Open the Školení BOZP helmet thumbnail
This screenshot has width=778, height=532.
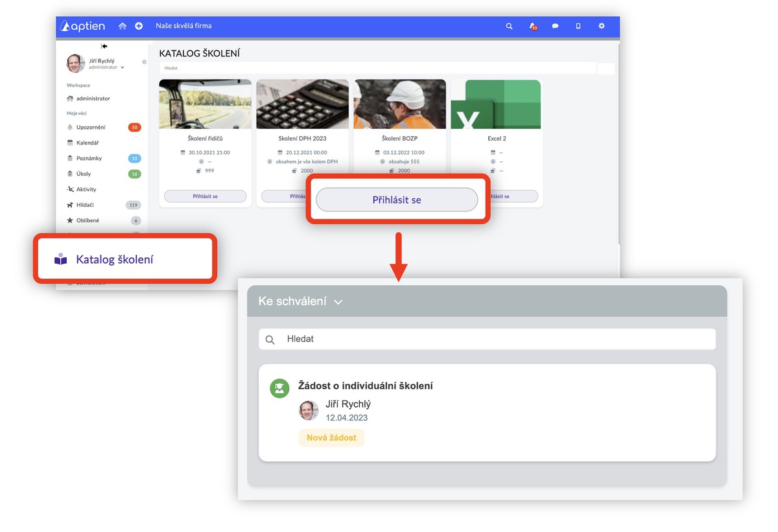(399, 104)
